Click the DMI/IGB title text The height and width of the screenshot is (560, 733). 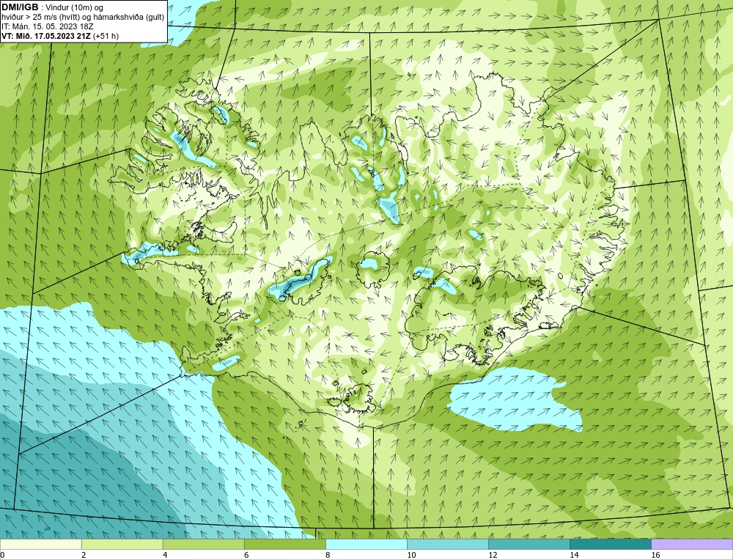[20, 7]
